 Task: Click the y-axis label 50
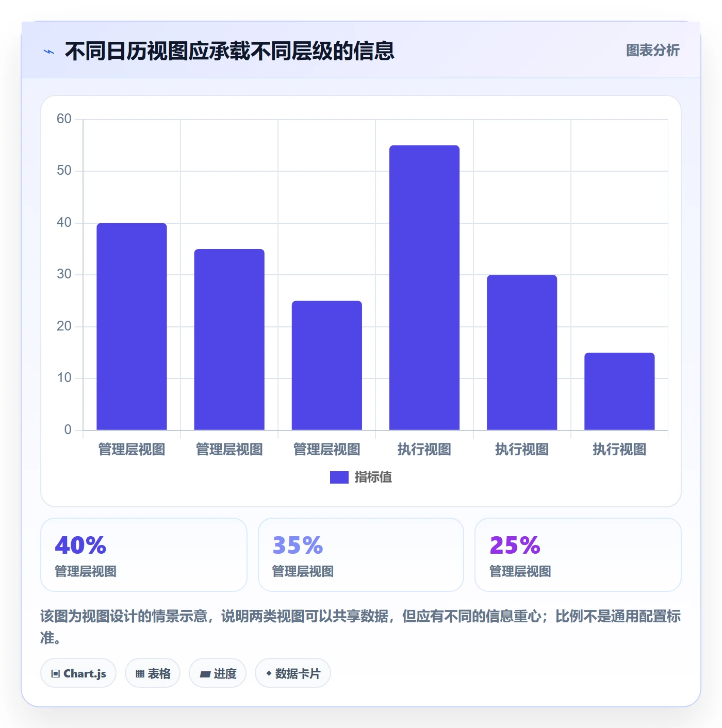64,171
